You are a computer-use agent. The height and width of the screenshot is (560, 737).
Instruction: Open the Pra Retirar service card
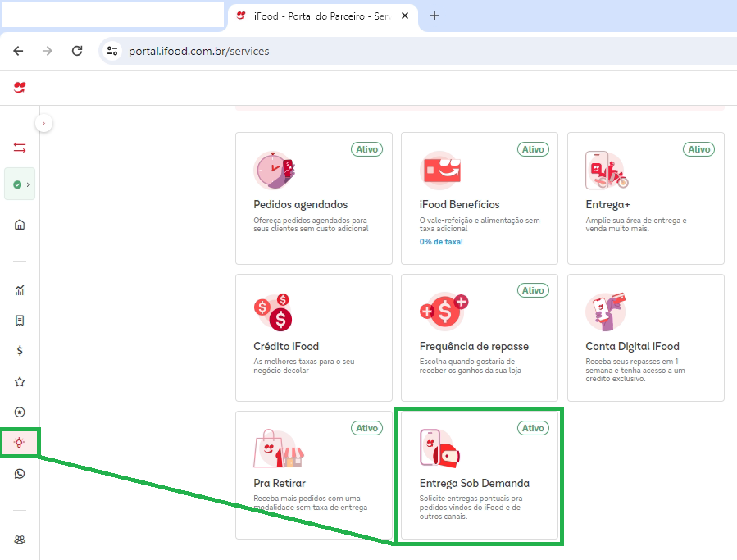tap(313, 475)
